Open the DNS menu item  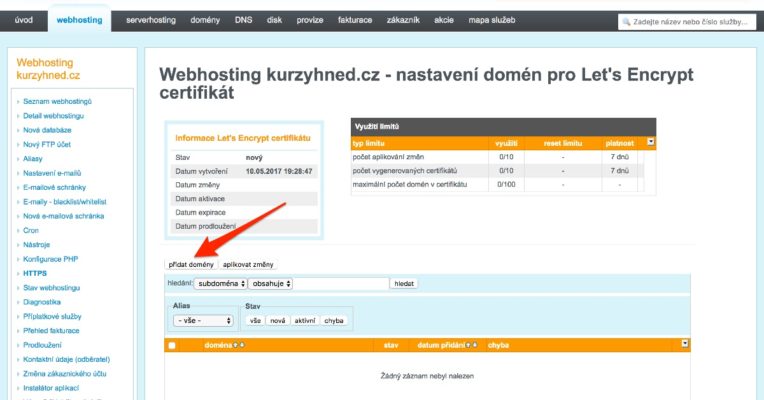pos(243,20)
